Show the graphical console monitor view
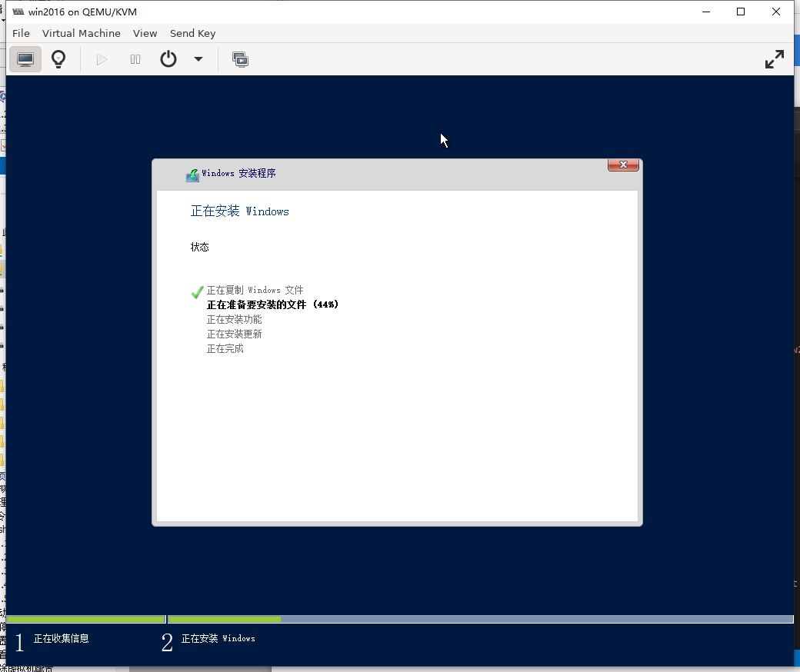The height and width of the screenshot is (672, 800). click(x=25, y=59)
